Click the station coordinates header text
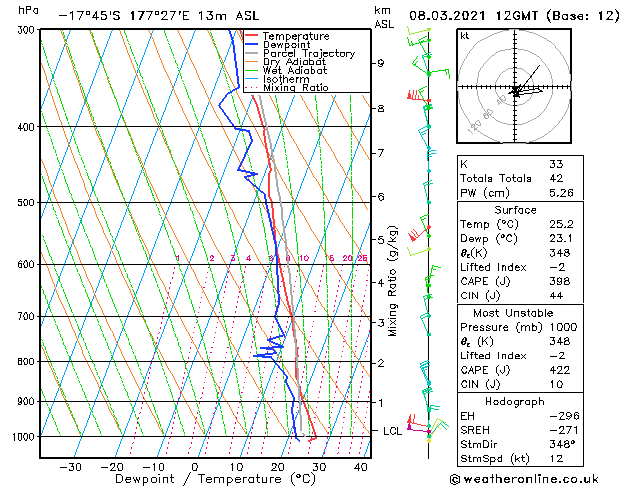This screenshot has height=486, width=629. coord(159,16)
